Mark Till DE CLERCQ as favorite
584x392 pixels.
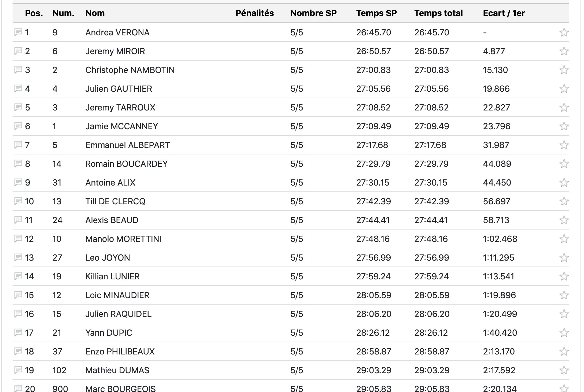pyautogui.click(x=564, y=201)
